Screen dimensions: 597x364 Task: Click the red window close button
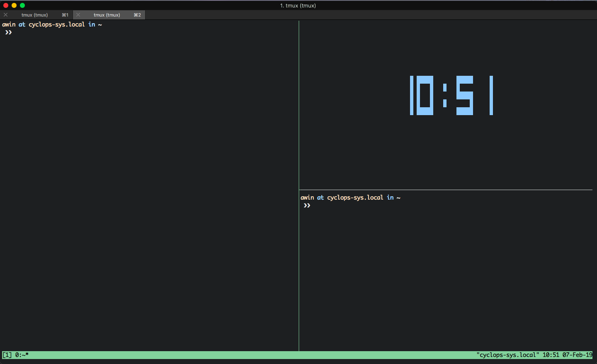(6, 5)
